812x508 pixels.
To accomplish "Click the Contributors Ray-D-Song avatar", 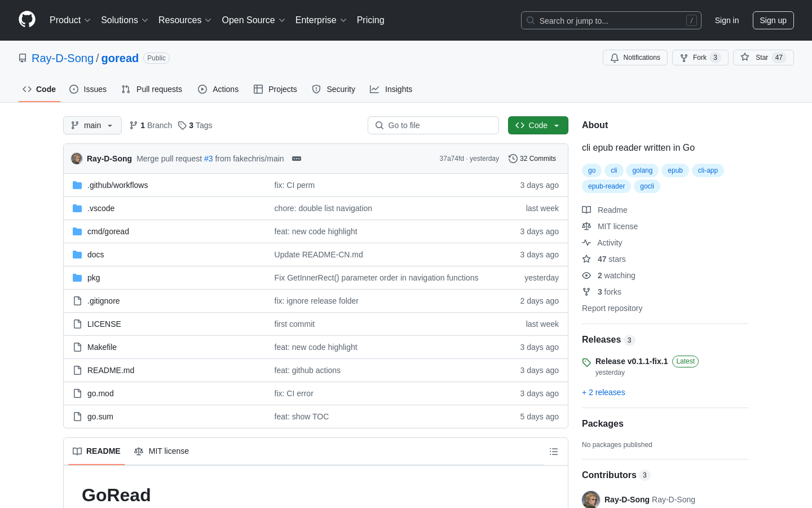I will (x=591, y=500).
